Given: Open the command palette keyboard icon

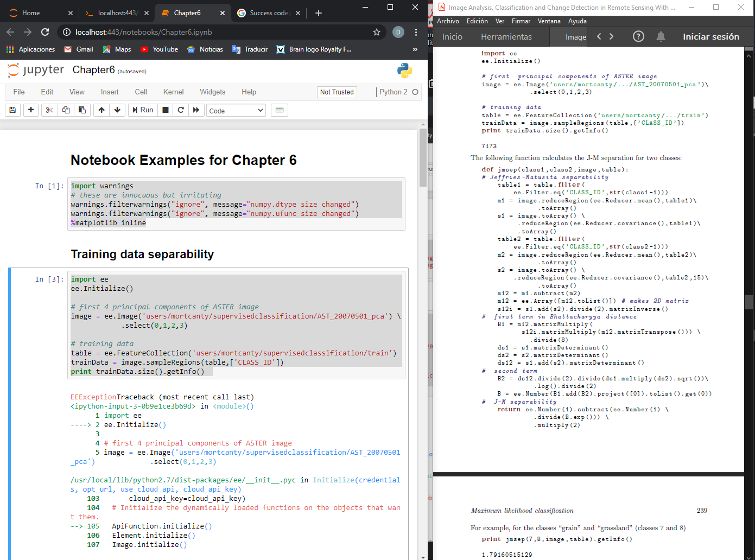Looking at the screenshot, I should tap(279, 110).
